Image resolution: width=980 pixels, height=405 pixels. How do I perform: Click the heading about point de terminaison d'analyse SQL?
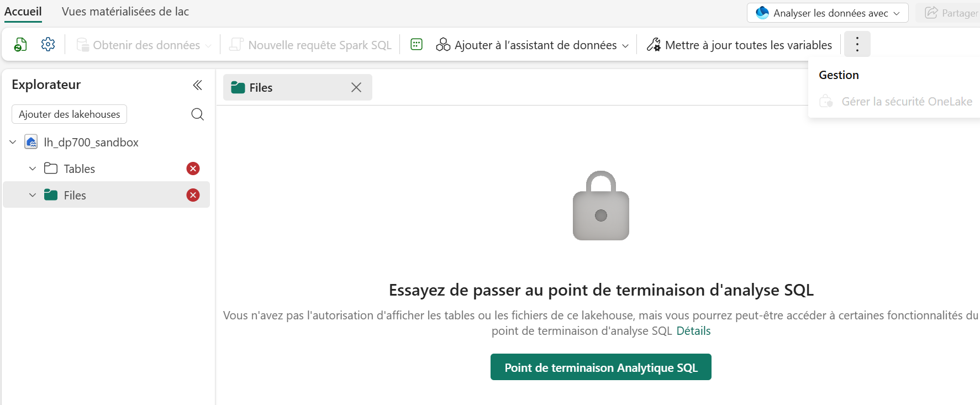tap(601, 290)
